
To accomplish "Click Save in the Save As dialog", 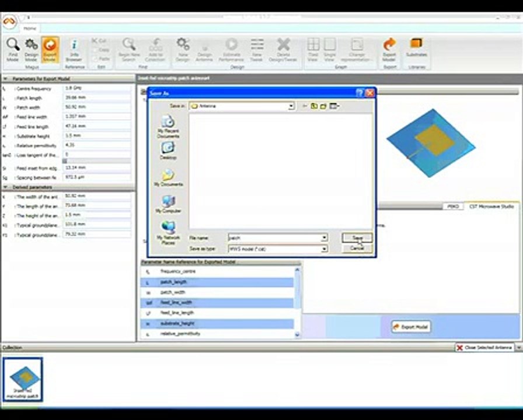I will point(357,237).
